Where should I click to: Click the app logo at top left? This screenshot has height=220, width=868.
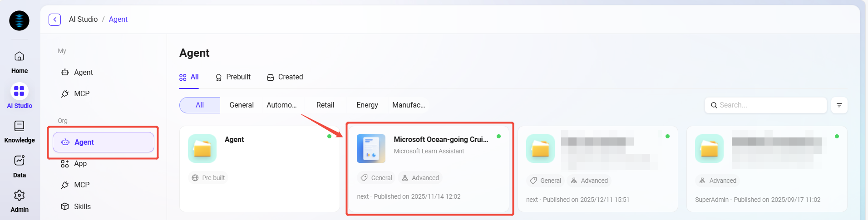(19, 20)
